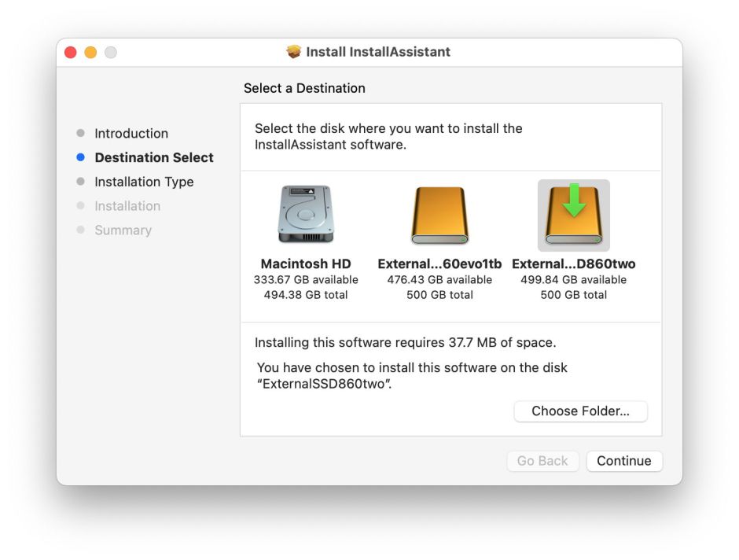This screenshot has height=560, width=739.
Task: Click the green download arrow on selected drive
Action: coord(574,201)
